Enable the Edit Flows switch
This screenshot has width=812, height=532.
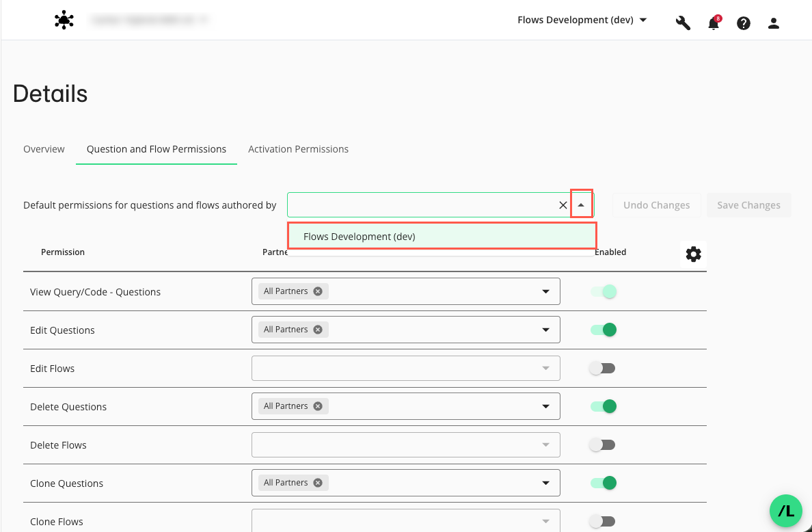pyautogui.click(x=602, y=369)
